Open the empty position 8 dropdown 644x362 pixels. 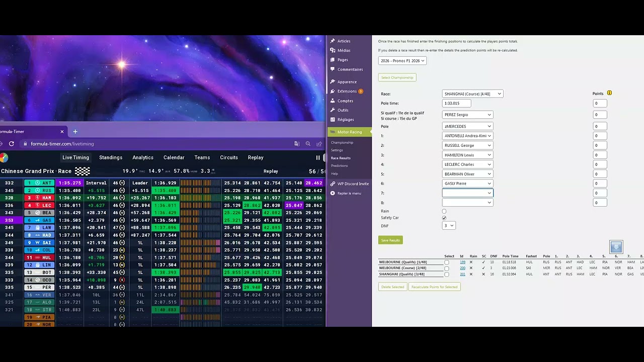467,203
